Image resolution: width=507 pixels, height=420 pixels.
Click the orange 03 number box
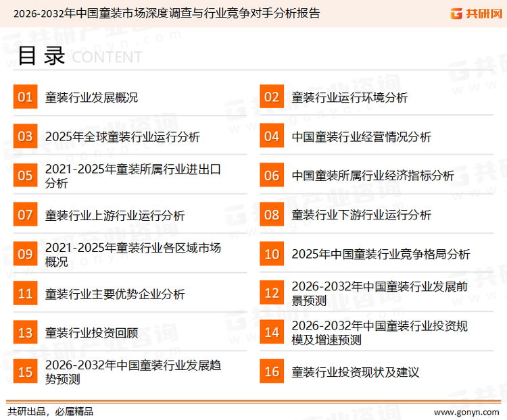(25, 136)
